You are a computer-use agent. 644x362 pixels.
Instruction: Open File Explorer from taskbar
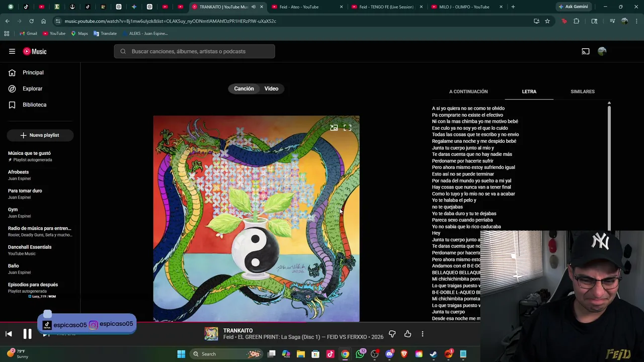(x=301, y=354)
